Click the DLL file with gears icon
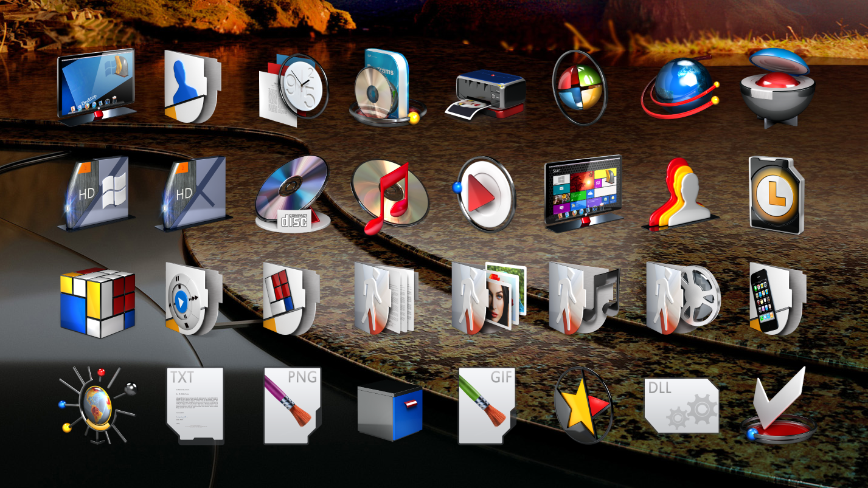This screenshot has width=868, height=488. tap(681, 405)
